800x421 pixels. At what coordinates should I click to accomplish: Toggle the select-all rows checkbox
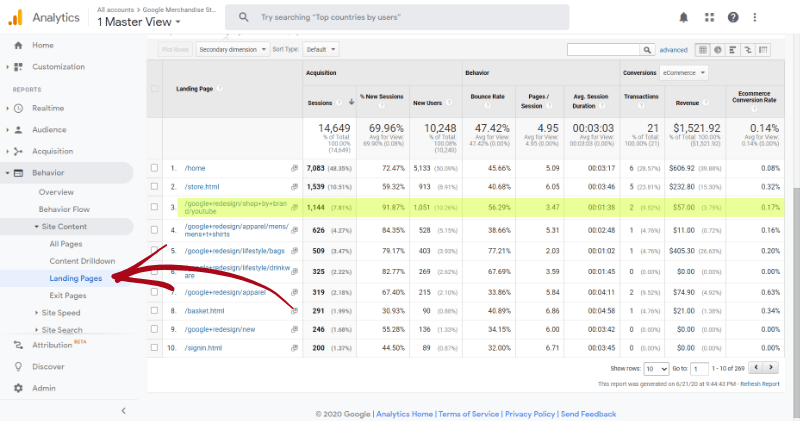pyautogui.click(x=155, y=89)
